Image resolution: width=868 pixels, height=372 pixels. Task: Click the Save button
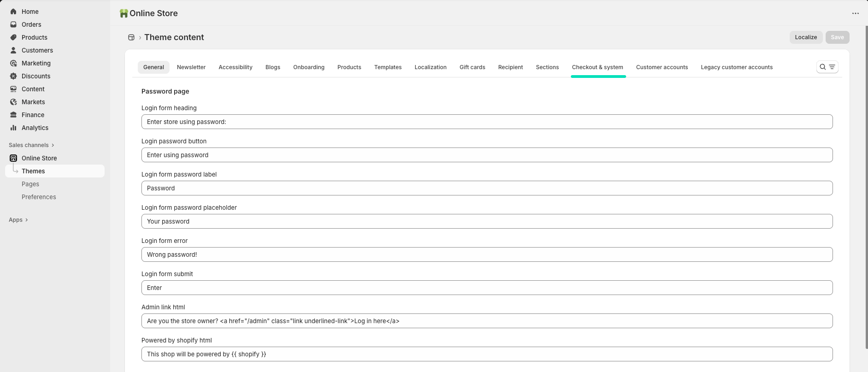click(x=837, y=37)
